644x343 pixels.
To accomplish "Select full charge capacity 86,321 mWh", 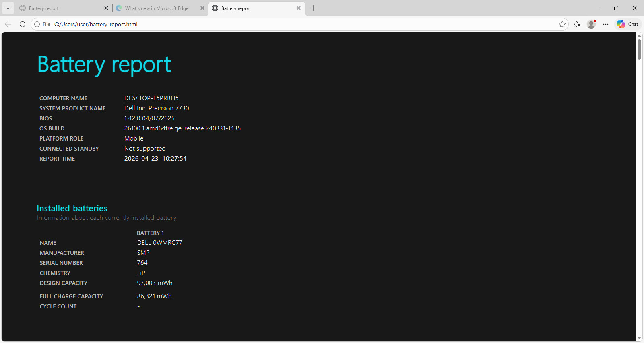I will [x=154, y=296].
